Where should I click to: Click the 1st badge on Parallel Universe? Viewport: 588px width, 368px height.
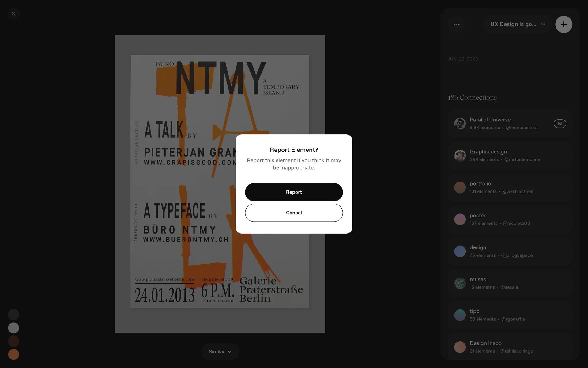[x=560, y=124]
